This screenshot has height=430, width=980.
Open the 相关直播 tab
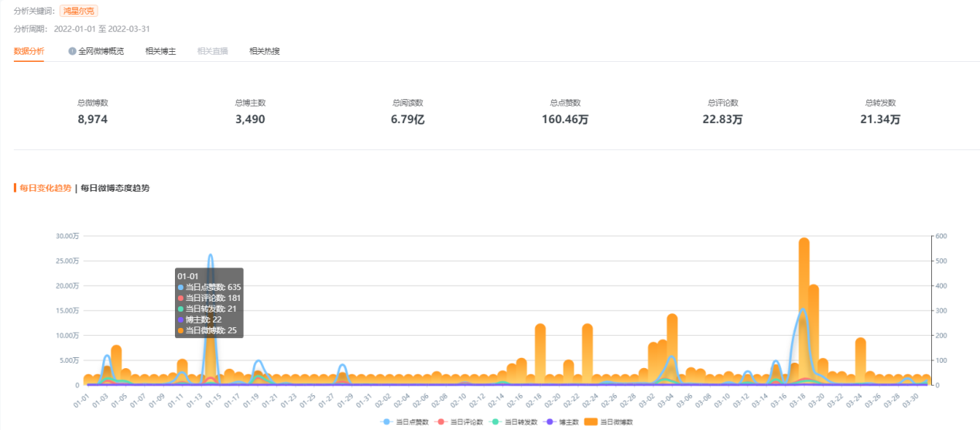[212, 51]
